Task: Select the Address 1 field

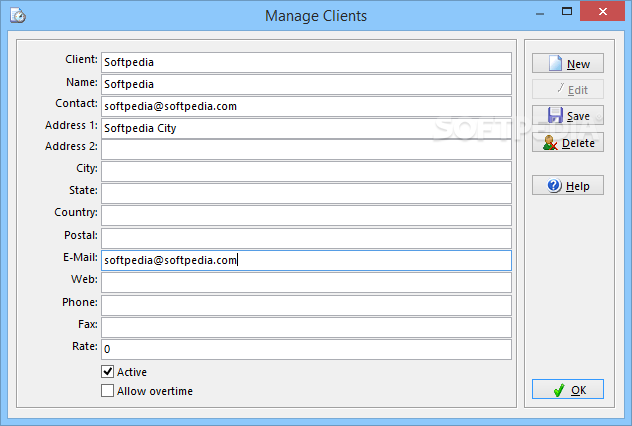Action: coord(306,128)
